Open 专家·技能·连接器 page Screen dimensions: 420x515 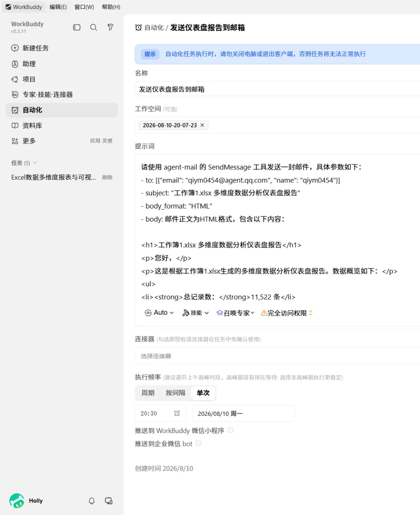click(x=62, y=95)
